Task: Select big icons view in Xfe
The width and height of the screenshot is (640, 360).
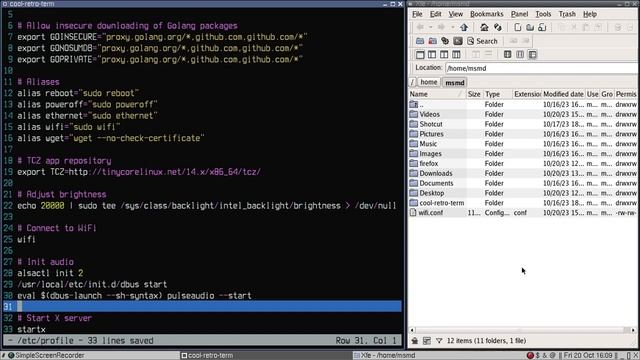Action: 507,54
